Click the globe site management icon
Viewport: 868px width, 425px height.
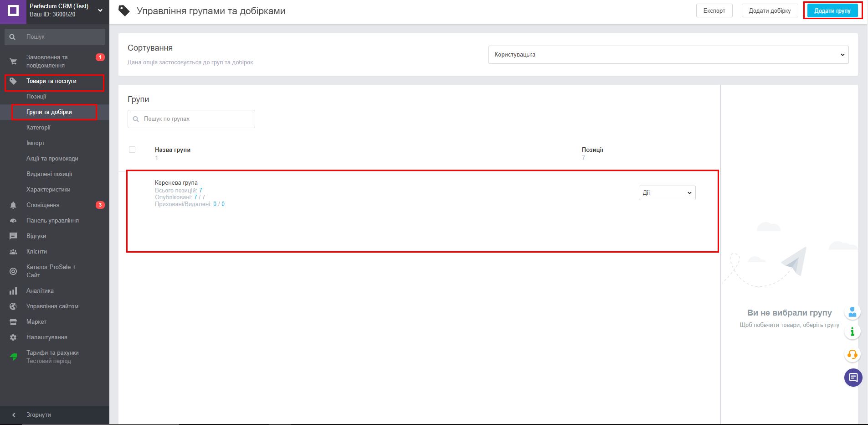tap(13, 306)
